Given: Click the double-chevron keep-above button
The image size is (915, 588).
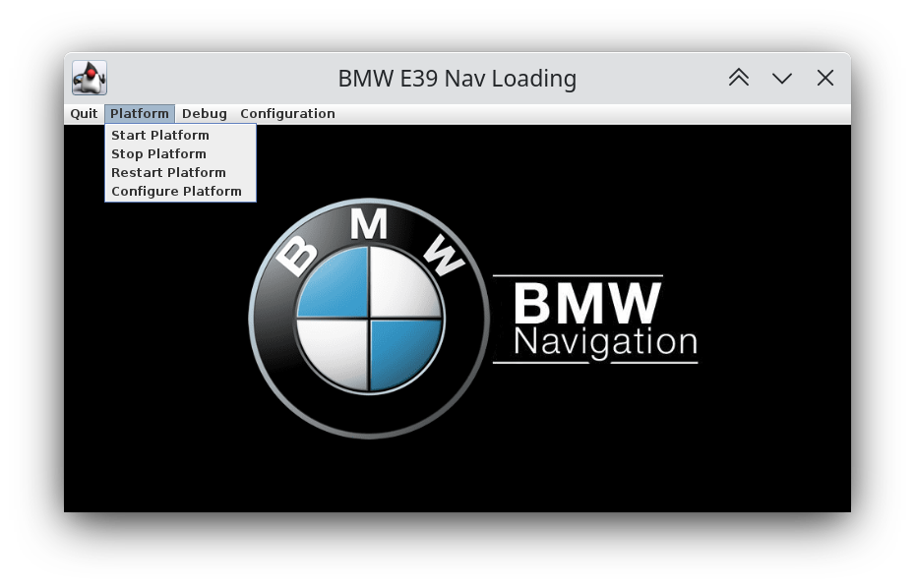Looking at the screenshot, I should coord(739,78).
